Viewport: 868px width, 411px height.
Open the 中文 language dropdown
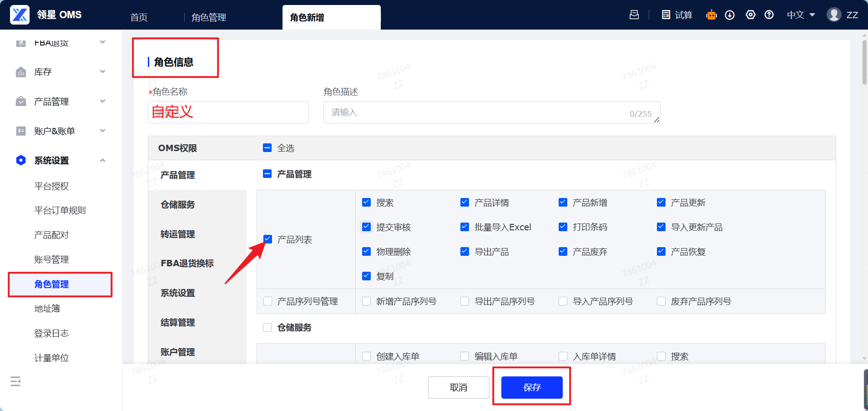801,15
